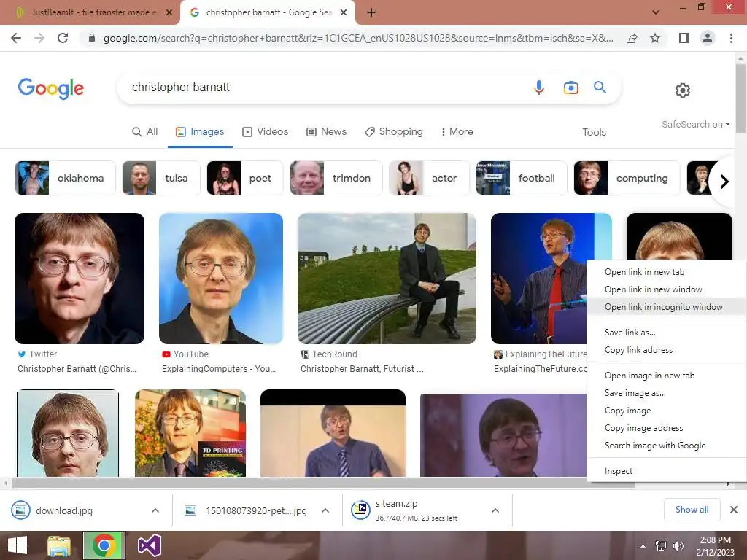Select Save image as… from the context menu
Screen dimensions: 747x560
coord(635,393)
